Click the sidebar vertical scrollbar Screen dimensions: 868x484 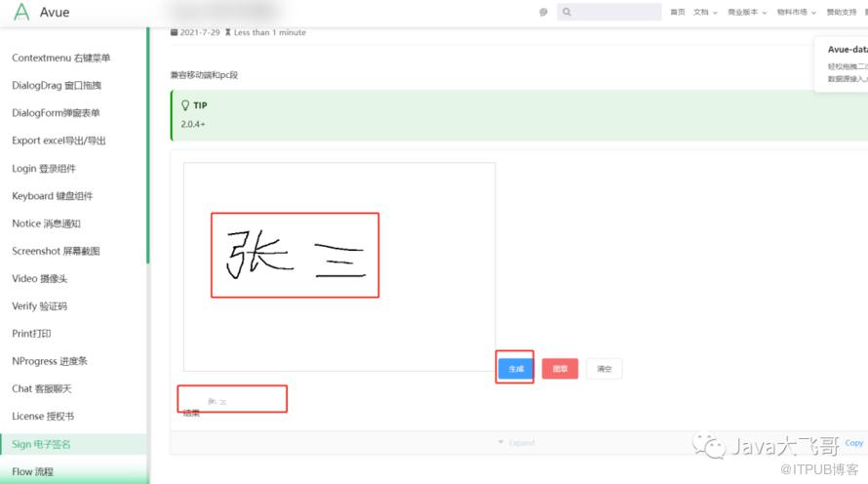[148, 145]
